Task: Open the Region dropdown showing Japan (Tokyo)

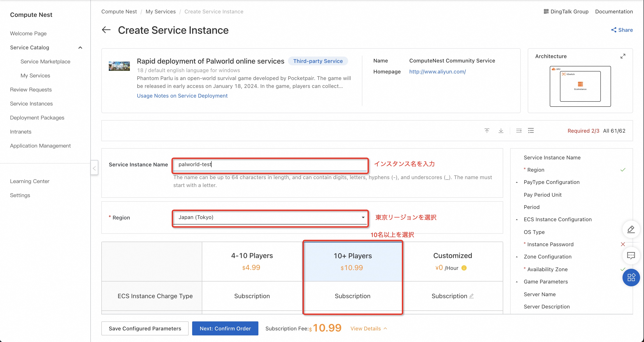Action: (270, 217)
